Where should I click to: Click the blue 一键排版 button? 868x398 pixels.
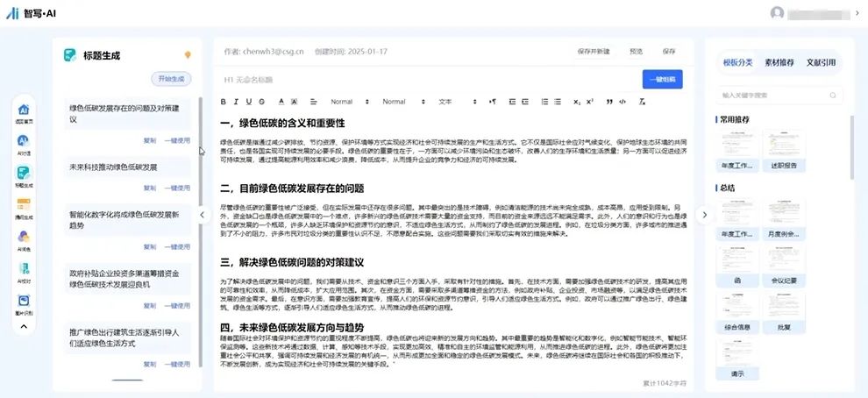[662, 79]
